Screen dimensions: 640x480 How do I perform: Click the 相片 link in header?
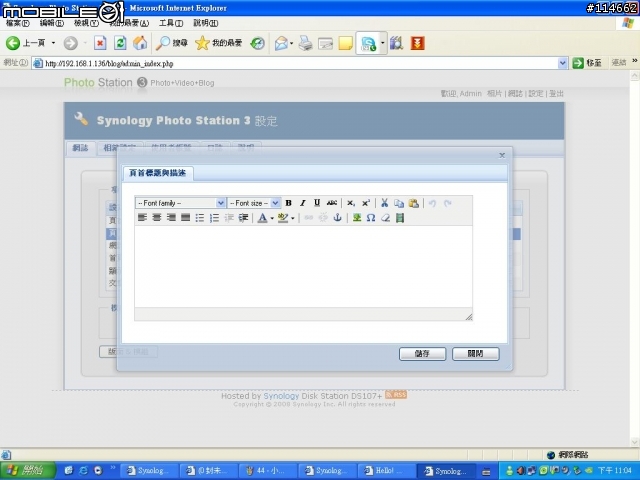[494, 93]
